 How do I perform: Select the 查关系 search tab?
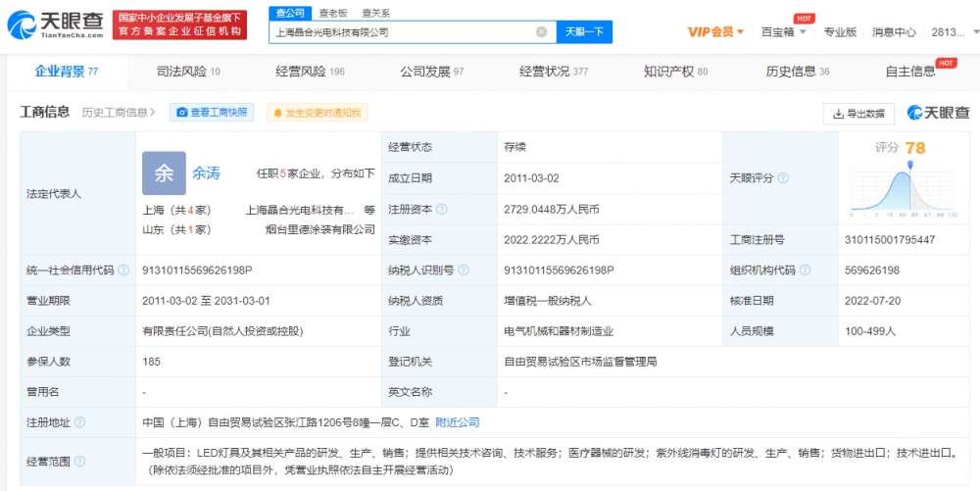coord(376,13)
